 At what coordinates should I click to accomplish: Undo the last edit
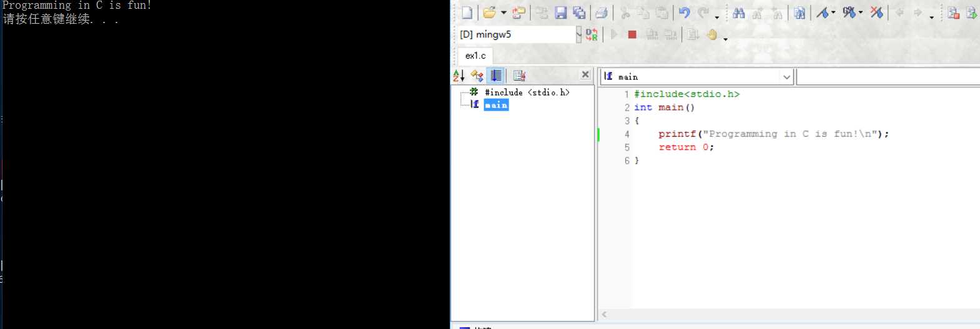(x=685, y=12)
